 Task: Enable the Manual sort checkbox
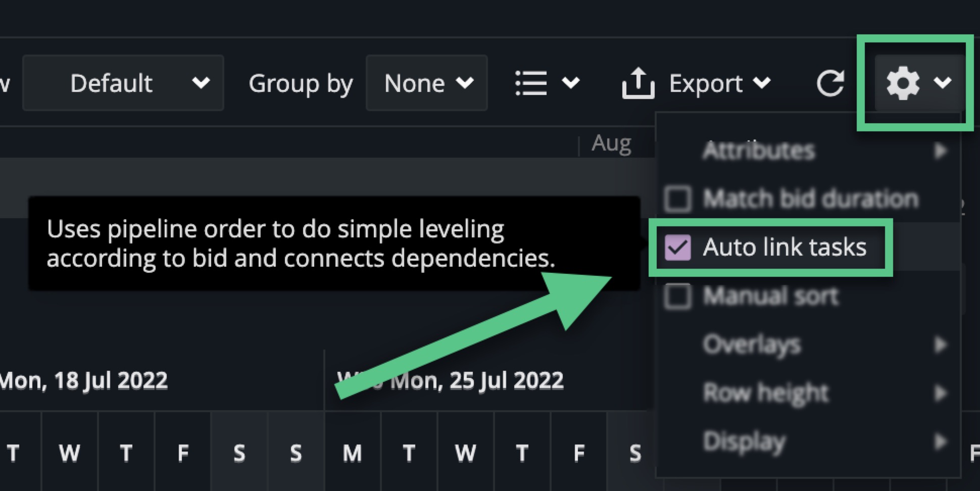tap(677, 296)
